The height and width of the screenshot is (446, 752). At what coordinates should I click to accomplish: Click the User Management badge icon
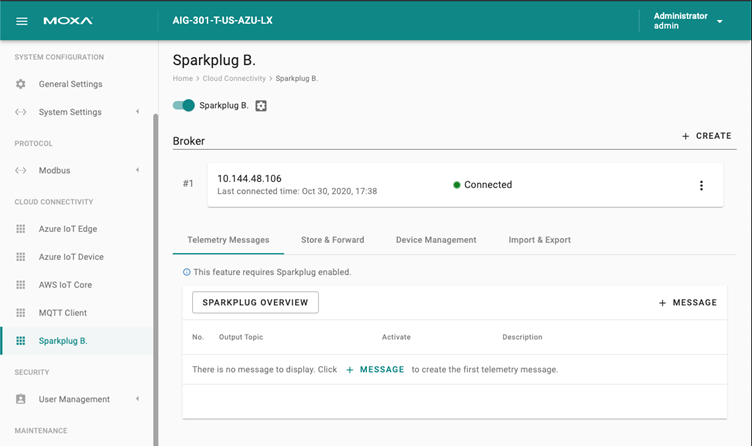[21, 399]
